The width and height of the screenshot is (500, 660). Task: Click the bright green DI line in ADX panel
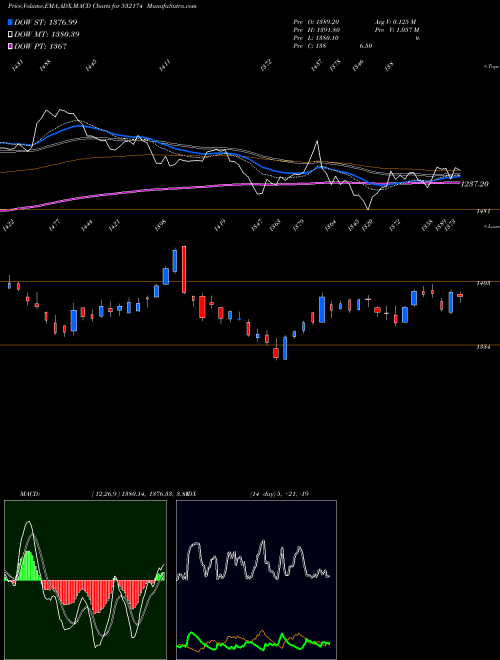(x=253, y=641)
